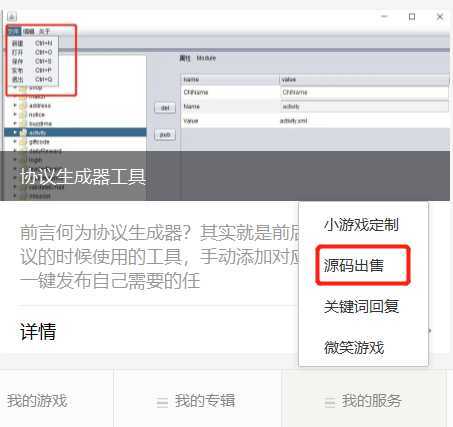Click the 协议生成器工具 article title

(x=83, y=176)
